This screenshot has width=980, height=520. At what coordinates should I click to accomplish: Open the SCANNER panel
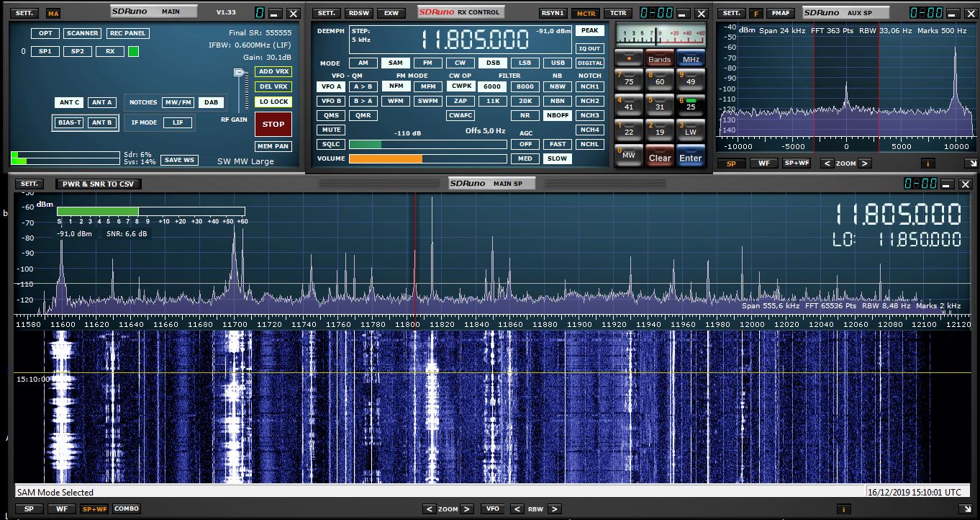coord(83,33)
